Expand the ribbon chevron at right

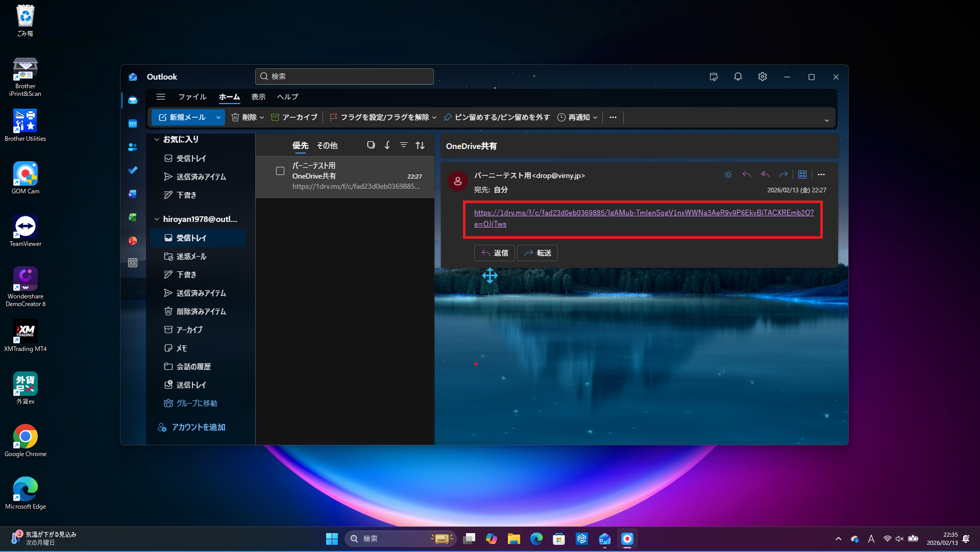click(826, 120)
